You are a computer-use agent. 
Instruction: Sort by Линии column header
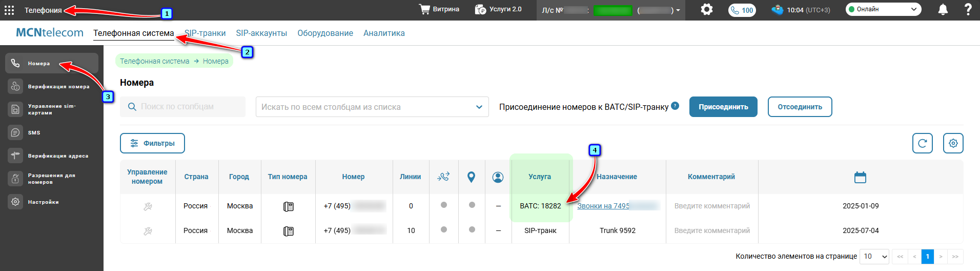pyautogui.click(x=410, y=177)
